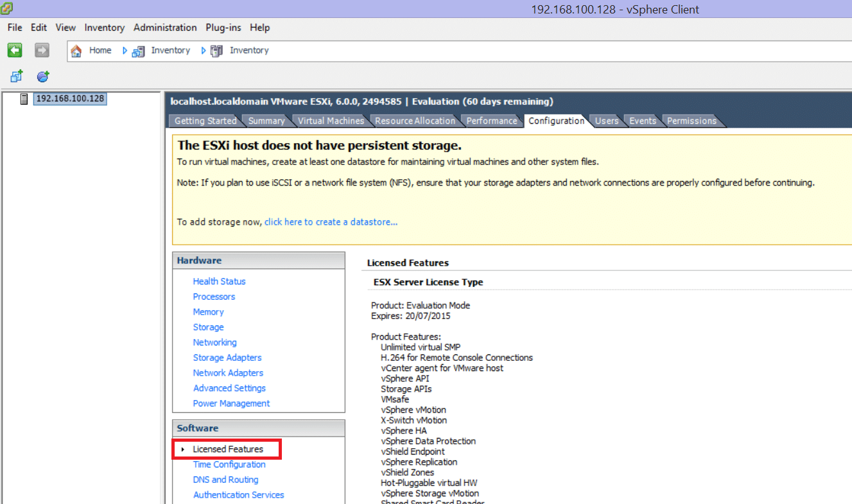The width and height of the screenshot is (852, 504).
Task: Click the globe toolbar icon under the navigation bar
Action: [x=43, y=76]
